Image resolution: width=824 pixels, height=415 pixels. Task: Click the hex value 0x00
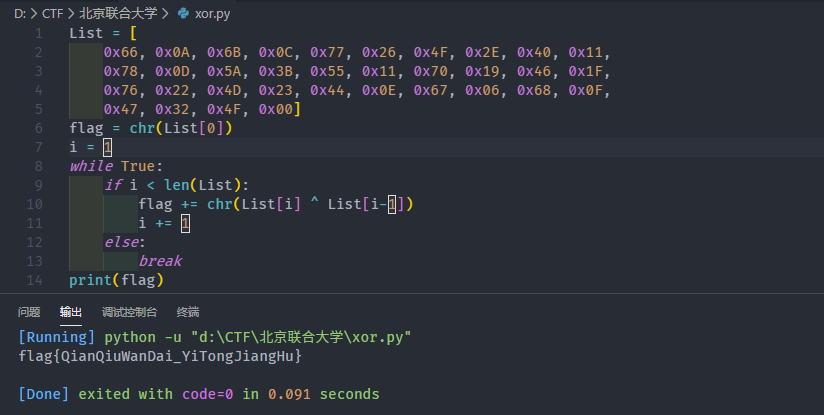click(275, 109)
